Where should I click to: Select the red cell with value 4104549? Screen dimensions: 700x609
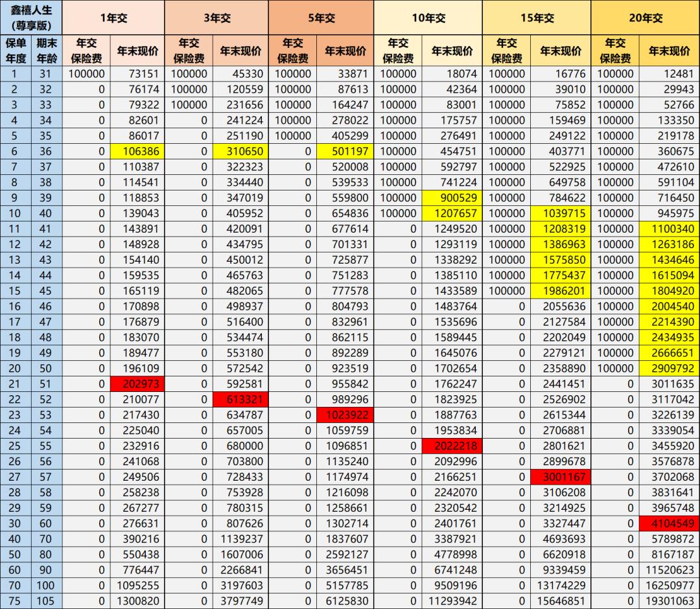coord(669,523)
